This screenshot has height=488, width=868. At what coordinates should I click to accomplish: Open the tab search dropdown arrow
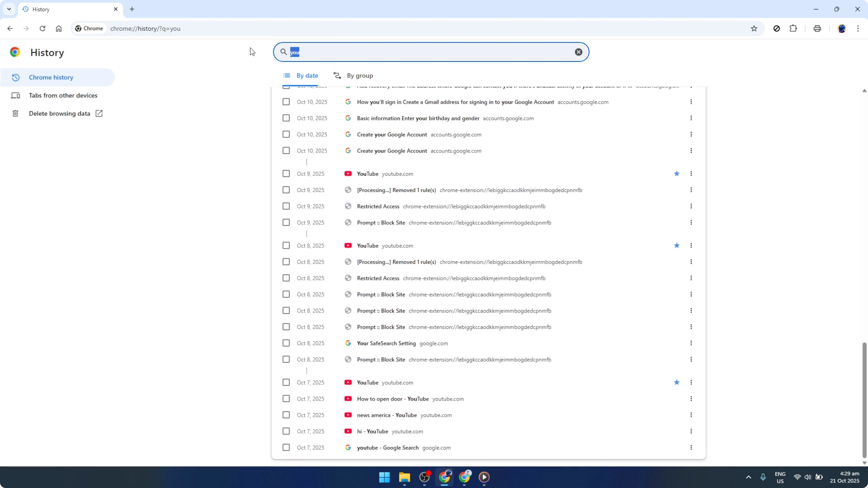(x=9, y=9)
